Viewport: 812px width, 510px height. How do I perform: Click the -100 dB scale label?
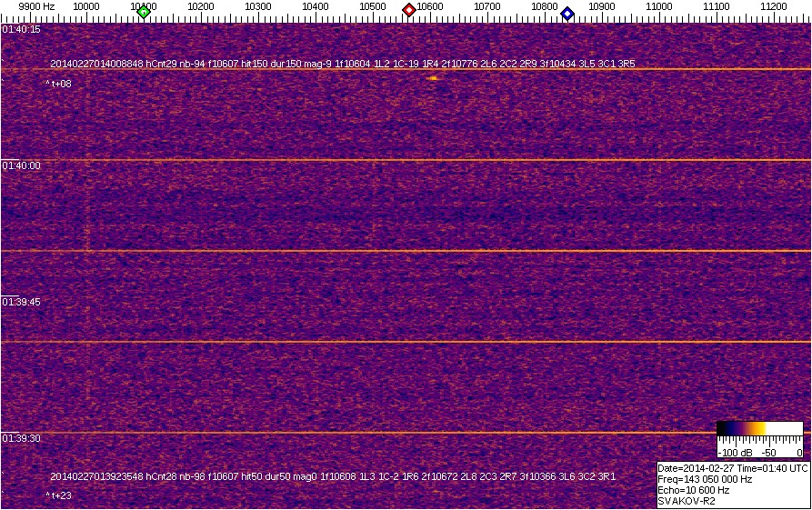pos(733,452)
